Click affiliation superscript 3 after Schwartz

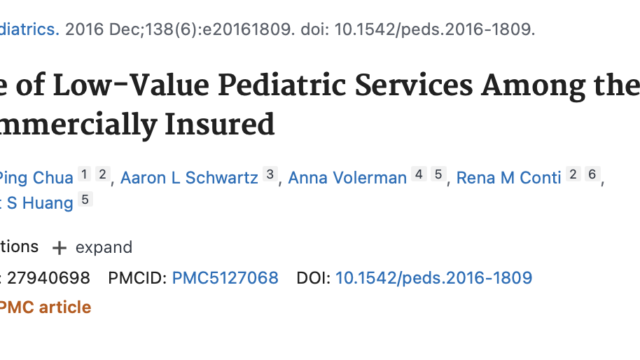pos(270,174)
